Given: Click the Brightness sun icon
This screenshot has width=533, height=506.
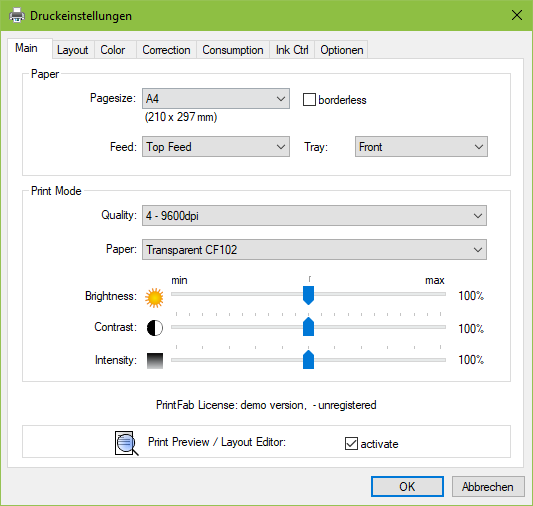Looking at the screenshot, I should (154, 298).
